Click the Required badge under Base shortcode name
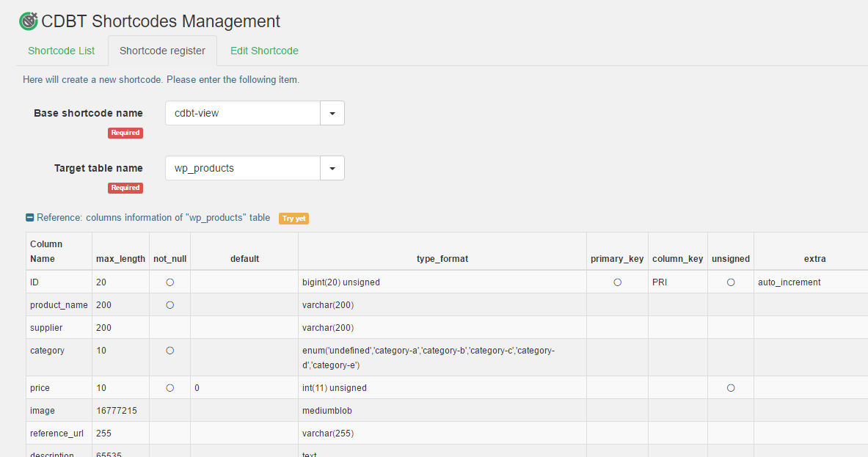This screenshot has width=868, height=457. tap(125, 133)
